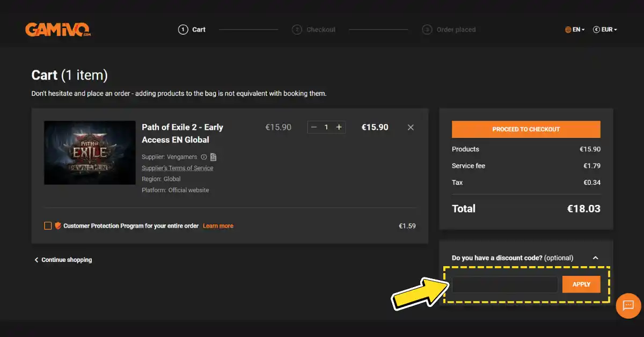Click the Path of Exile 2 thumbnail
644x337 pixels.
(90, 152)
